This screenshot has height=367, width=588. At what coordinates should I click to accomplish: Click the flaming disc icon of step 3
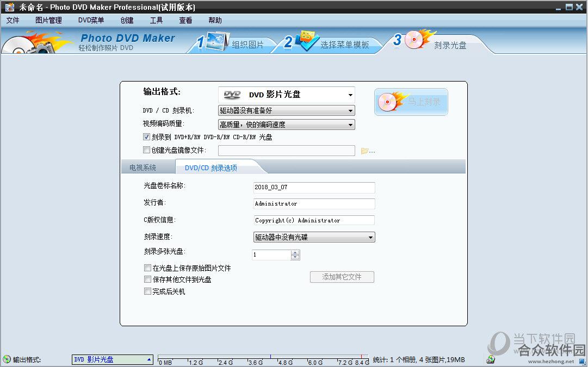[x=419, y=39]
